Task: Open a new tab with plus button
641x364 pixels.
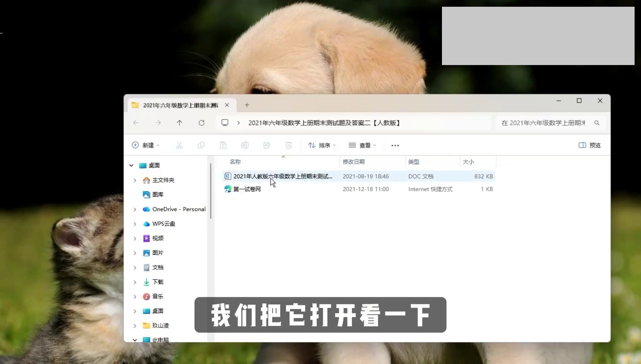Action: [x=247, y=105]
